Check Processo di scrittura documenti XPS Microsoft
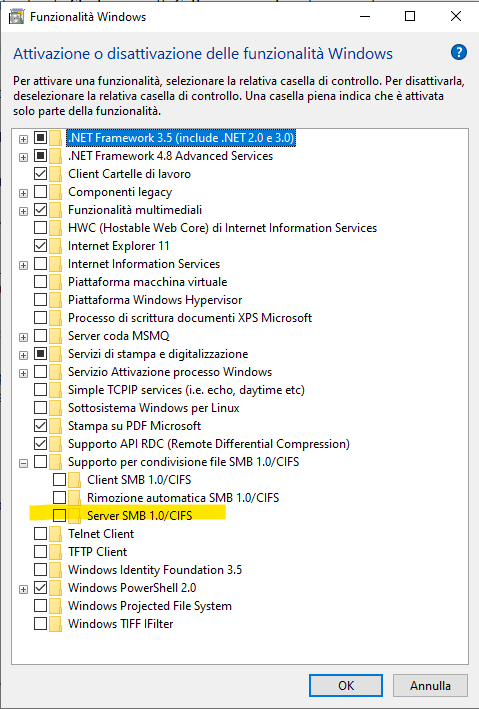This screenshot has height=709, width=479. [x=41, y=317]
